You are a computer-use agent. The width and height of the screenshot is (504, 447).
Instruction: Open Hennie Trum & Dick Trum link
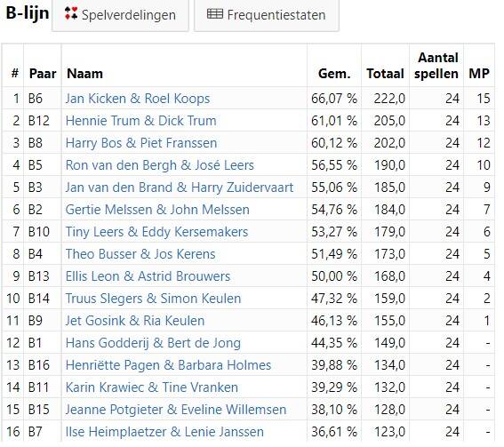tap(140, 121)
